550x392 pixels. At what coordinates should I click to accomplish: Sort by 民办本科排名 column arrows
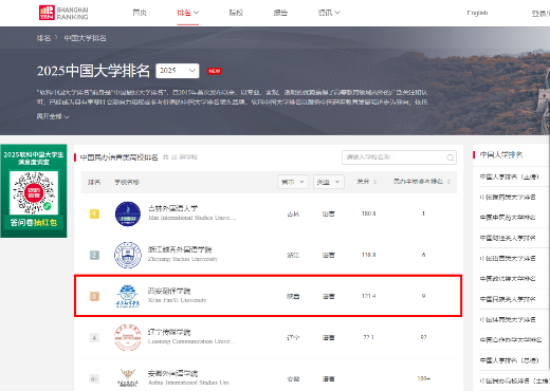pyautogui.click(x=449, y=182)
